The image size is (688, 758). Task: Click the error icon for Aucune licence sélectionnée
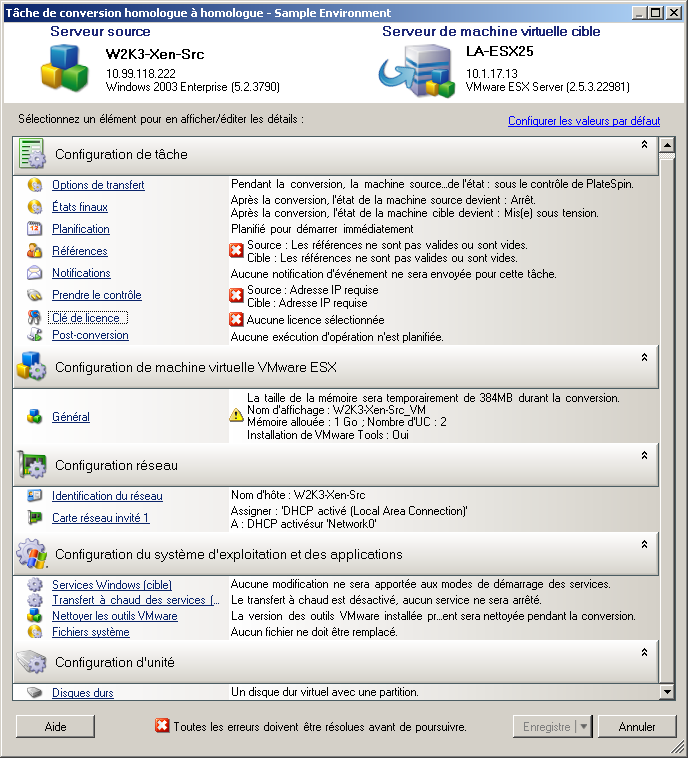(x=236, y=320)
